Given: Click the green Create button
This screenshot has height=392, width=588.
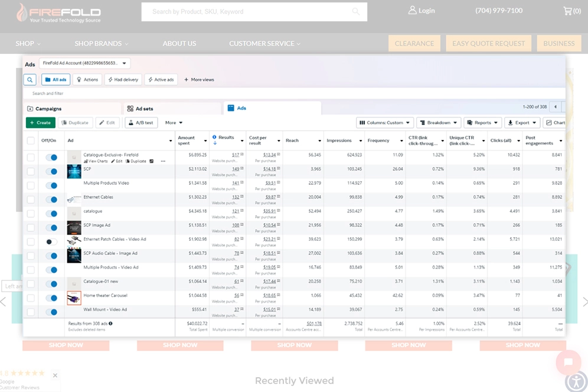Looking at the screenshot, I should 41,123.
